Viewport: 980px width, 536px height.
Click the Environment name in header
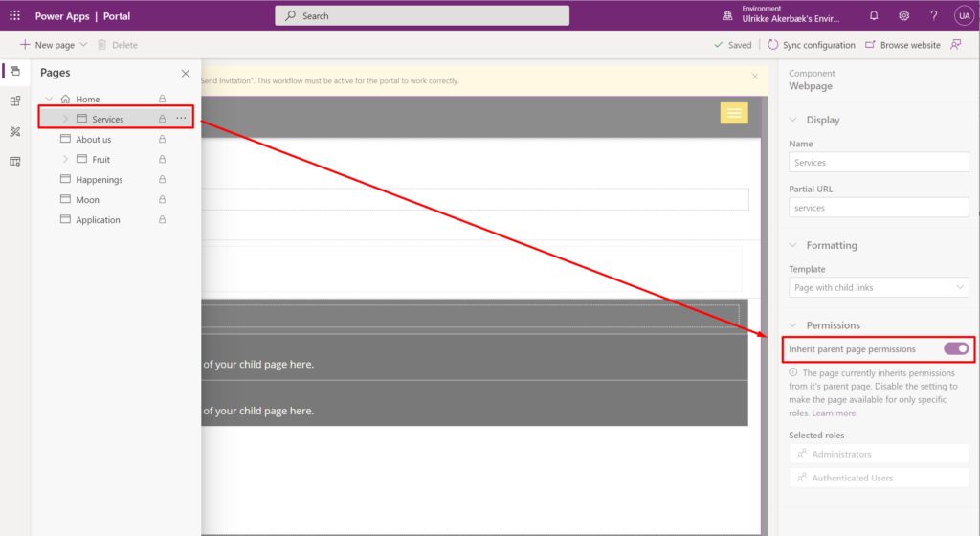point(791,19)
